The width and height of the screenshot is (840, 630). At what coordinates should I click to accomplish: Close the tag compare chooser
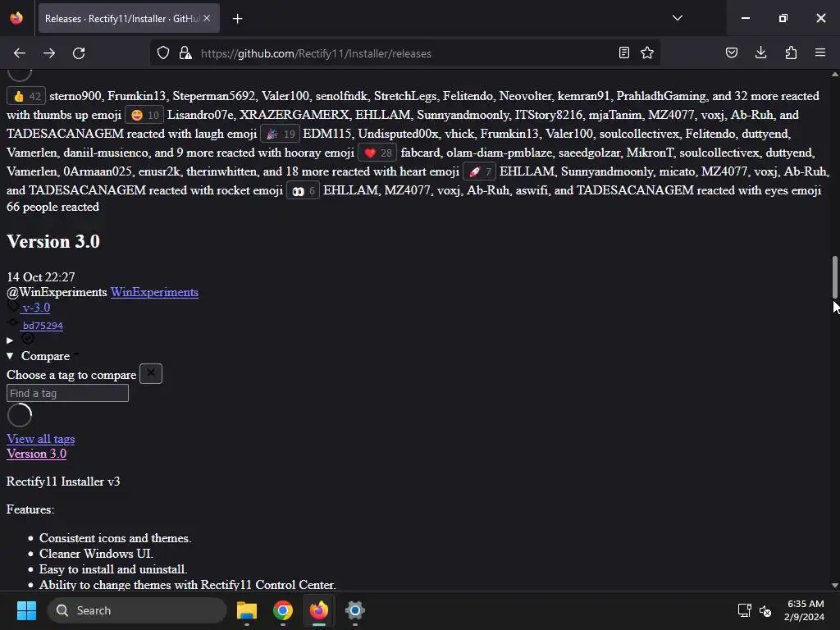pos(151,373)
